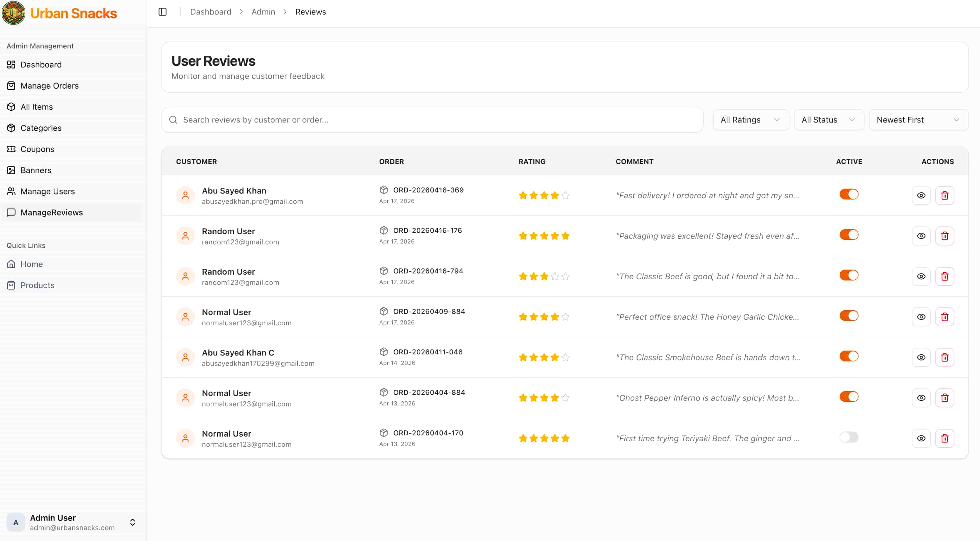Disable active switch for ORD-20260416-176 review
The image size is (980, 541).
pyautogui.click(x=849, y=235)
